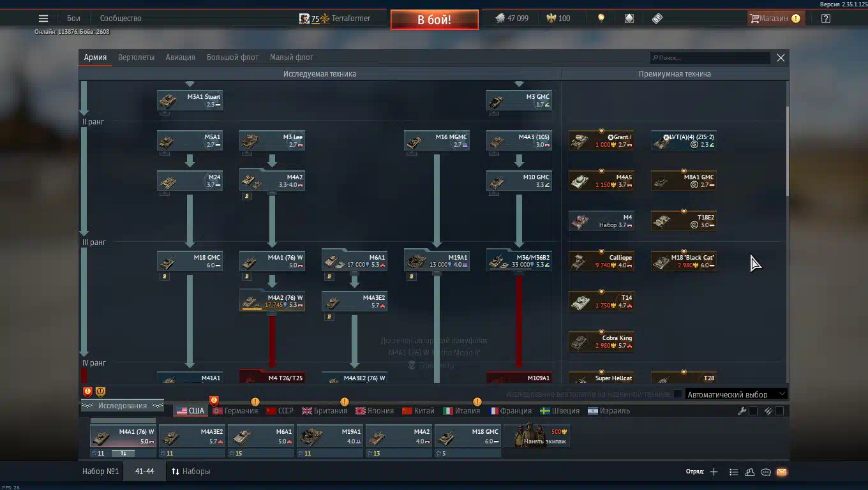Open the chat bubble icon

pos(766,472)
